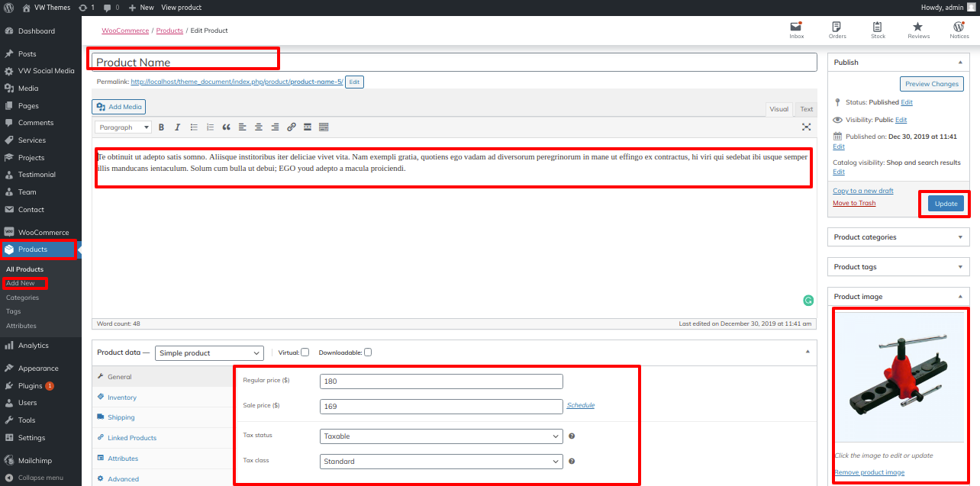980x486 pixels.
Task: Click the Update button
Action: [x=946, y=204]
